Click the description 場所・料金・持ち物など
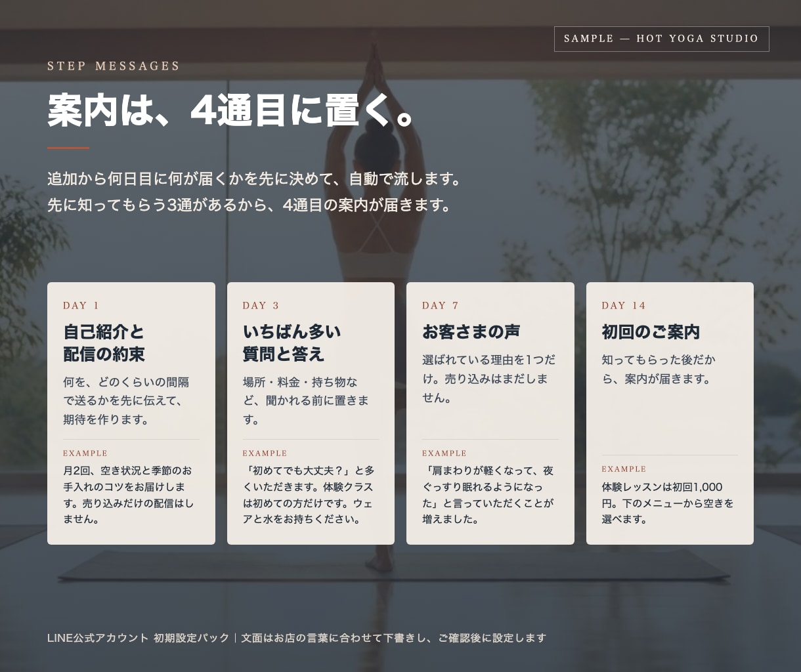 click(x=306, y=401)
